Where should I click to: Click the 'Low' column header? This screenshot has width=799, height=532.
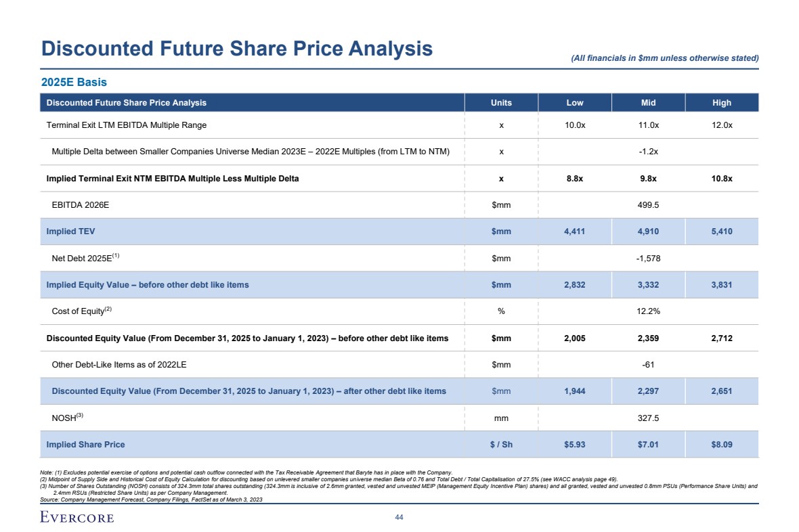(x=574, y=103)
